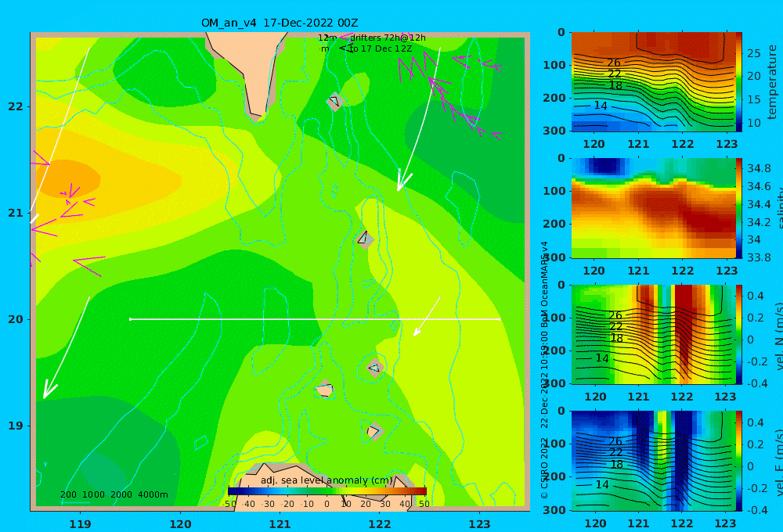Click the 300 depth label of the temperature plot
The width and height of the screenshot is (783, 532).
click(554, 131)
